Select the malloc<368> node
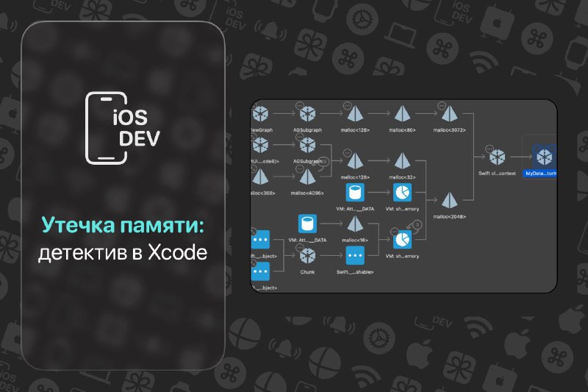The image size is (588, 392). (261, 177)
